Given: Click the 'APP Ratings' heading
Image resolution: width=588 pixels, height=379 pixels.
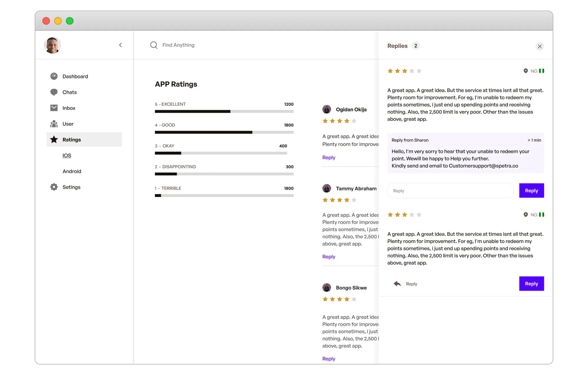Looking at the screenshot, I should pyautogui.click(x=176, y=84).
